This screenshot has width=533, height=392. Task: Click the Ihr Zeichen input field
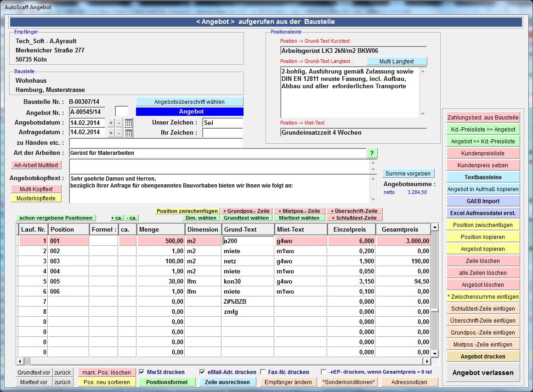223,133
